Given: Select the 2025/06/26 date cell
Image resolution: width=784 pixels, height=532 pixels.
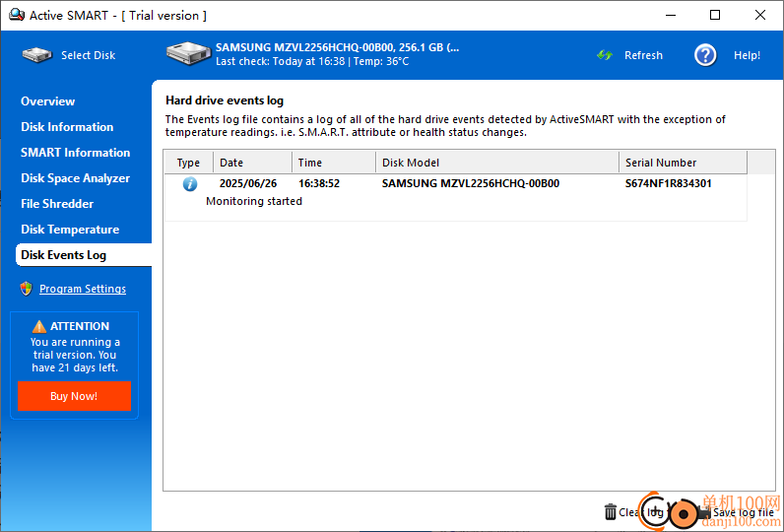Looking at the screenshot, I should pyautogui.click(x=248, y=183).
